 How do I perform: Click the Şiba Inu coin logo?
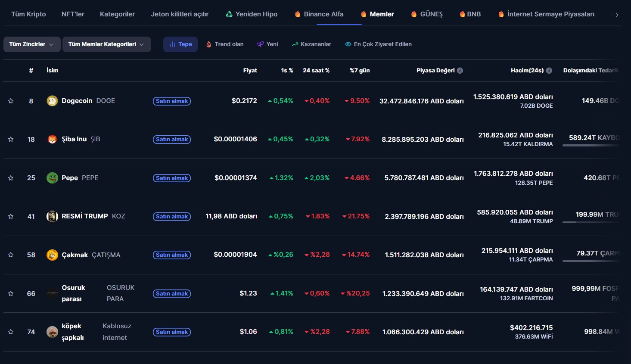click(x=52, y=139)
